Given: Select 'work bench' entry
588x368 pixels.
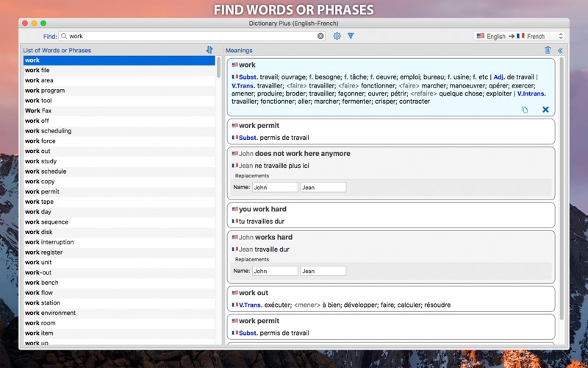Looking at the screenshot, I should [x=119, y=283].
